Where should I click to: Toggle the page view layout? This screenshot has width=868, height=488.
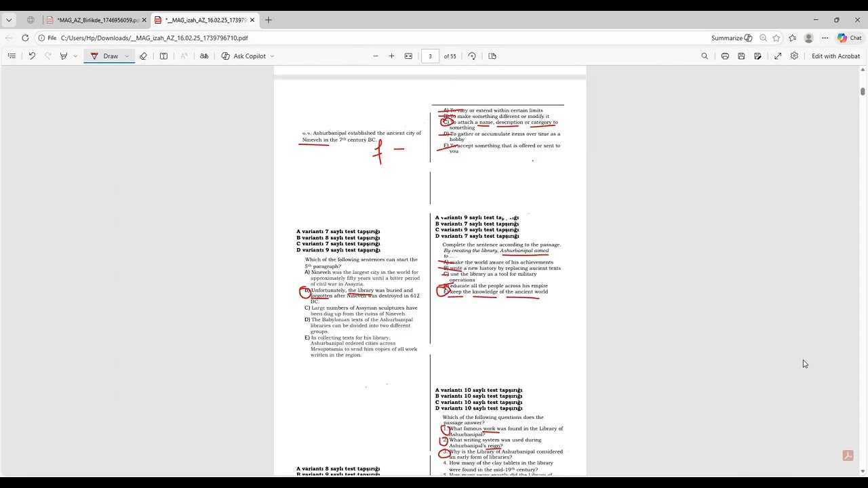(x=492, y=56)
